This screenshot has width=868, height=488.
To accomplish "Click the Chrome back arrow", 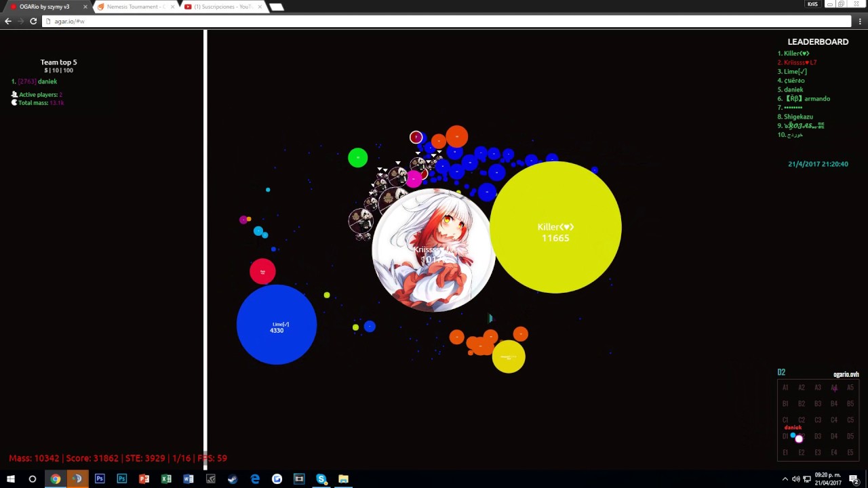I will 8,21.
